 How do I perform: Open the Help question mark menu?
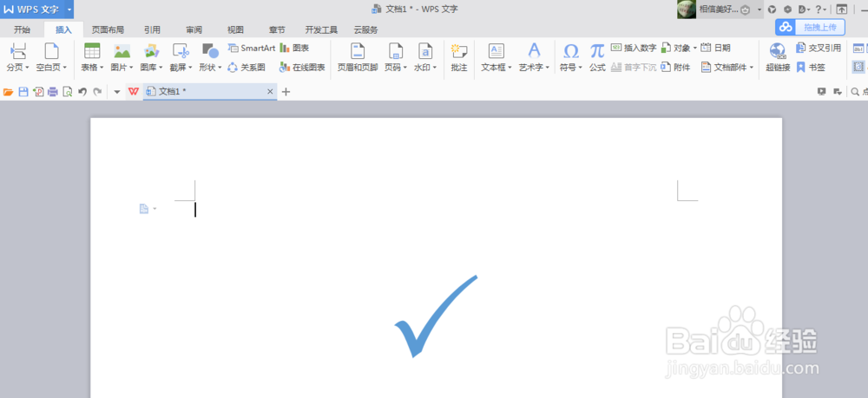tap(820, 10)
